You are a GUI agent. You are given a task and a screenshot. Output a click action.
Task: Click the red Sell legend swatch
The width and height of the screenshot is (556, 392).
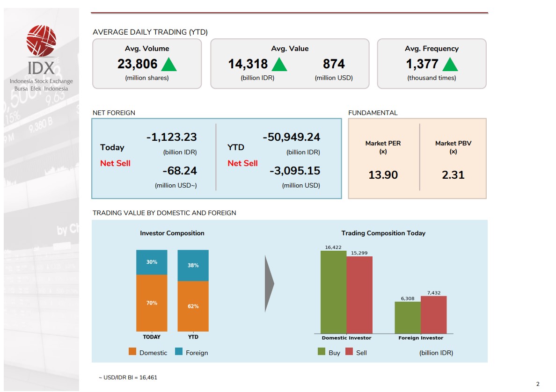coord(349,352)
